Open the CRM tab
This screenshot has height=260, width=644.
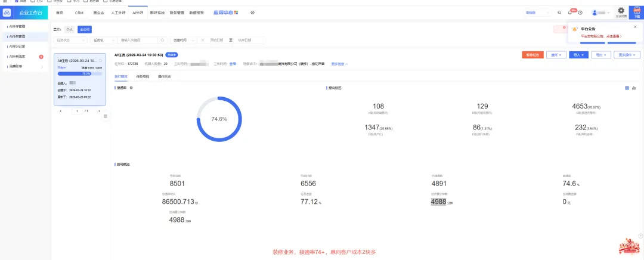pyautogui.click(x=79, y=13)
